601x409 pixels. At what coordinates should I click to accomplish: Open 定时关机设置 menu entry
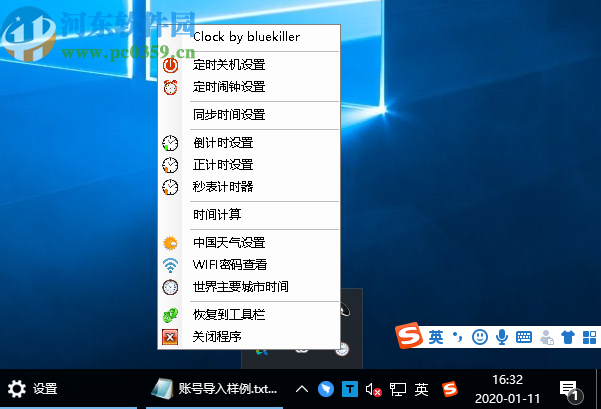point(249,65)
